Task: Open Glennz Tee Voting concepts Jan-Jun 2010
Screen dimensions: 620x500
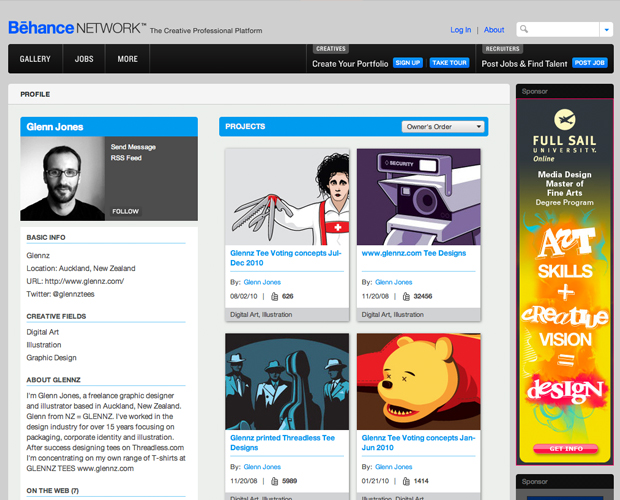Action: pos(418,443)
